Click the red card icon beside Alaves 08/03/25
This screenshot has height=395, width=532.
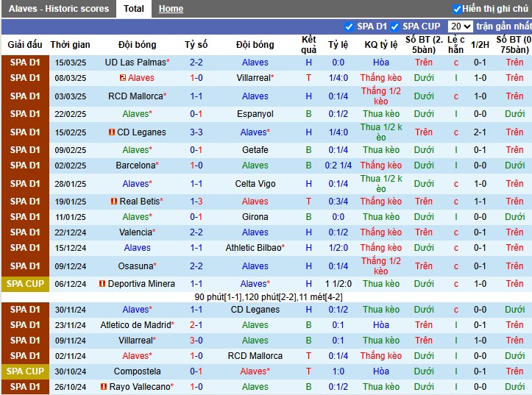click(x=123, y=78)
